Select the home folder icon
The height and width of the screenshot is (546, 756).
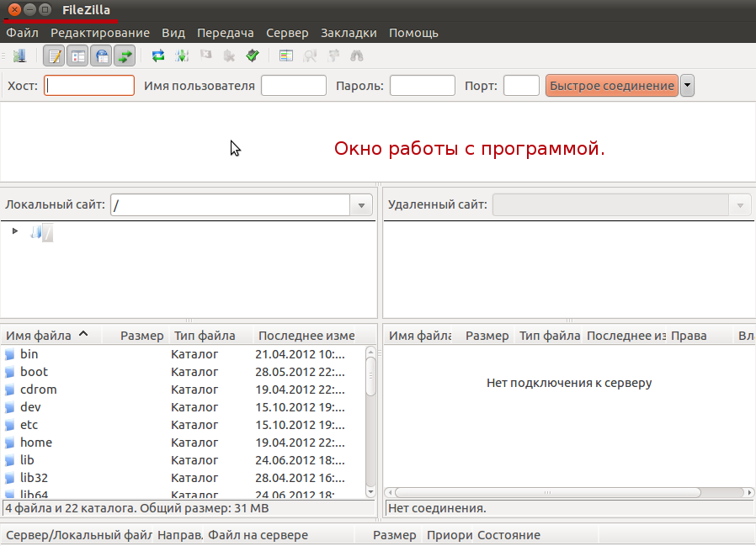tap(9, 443)
